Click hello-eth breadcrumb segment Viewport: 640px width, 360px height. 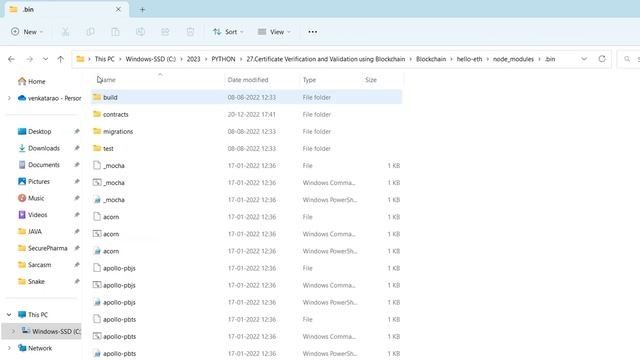[x=469, y=59]
